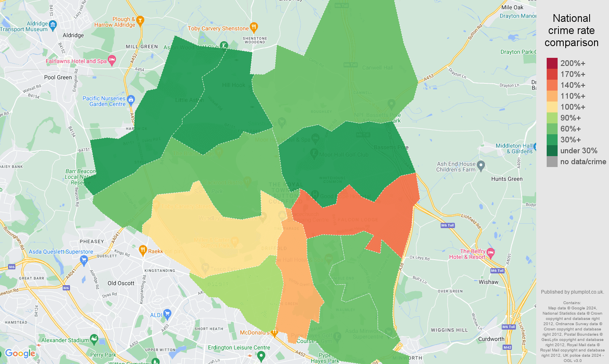The width and height of the screenshot is (609, 364).
Task: Click the Curdworth label
Action: tap(491, 339)
